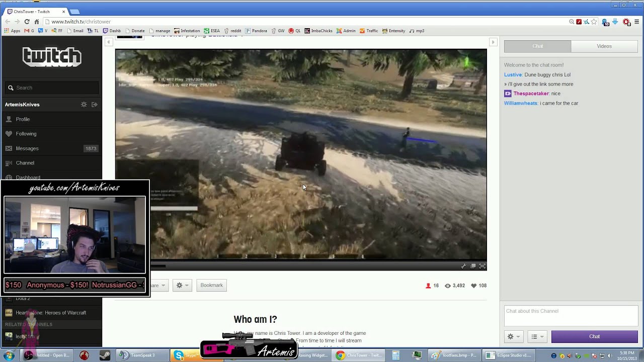Open video player settings wrench icon
This screenshot has height=362, width=644.
tap(463, 266)
